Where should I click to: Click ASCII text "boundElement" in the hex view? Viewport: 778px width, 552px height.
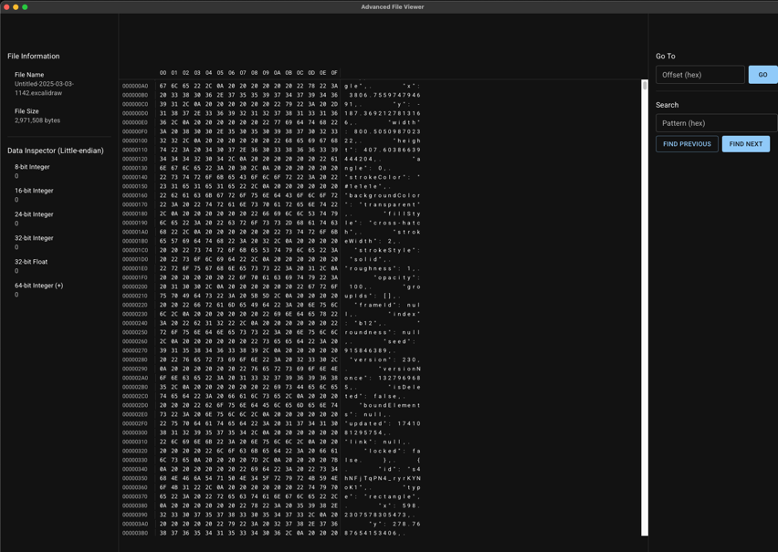coord(389,406)
